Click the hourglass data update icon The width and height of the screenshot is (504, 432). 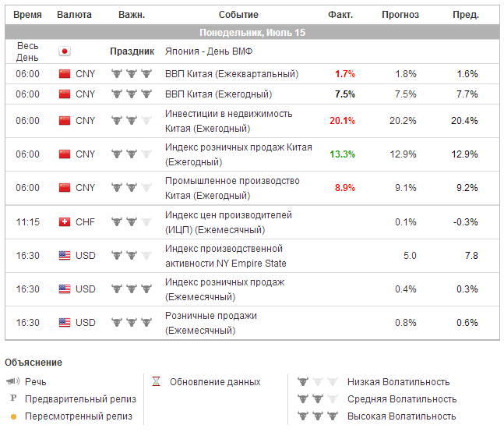click(157, 382)
